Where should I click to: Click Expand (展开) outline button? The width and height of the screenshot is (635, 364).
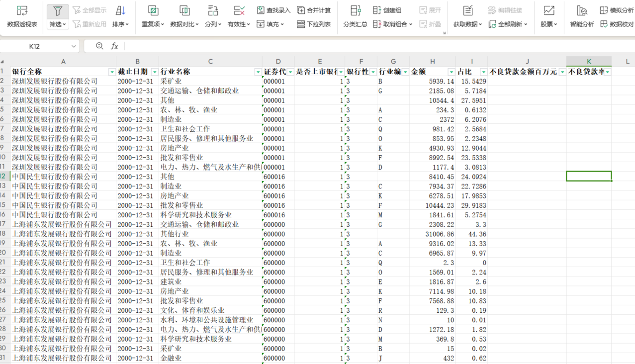[430, 10]
